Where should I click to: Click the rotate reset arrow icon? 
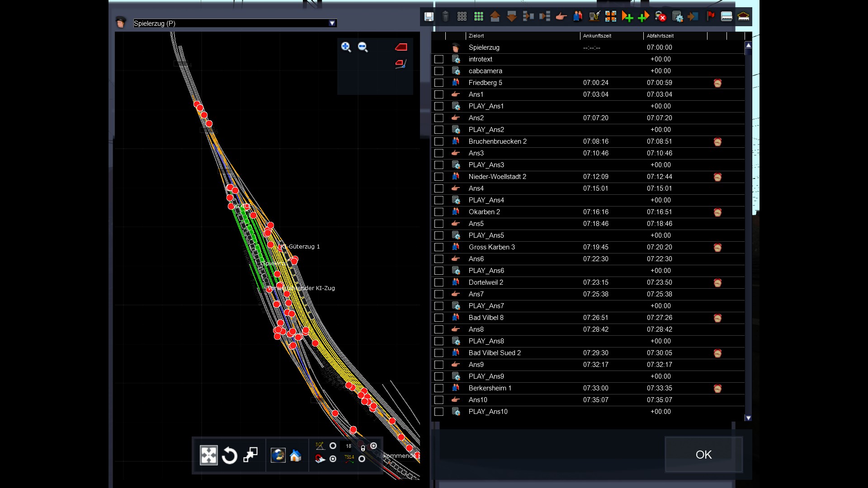[x=230, y=455]
